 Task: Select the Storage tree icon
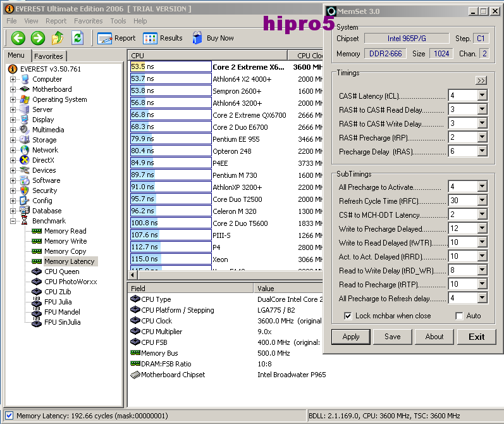tap(25, 140)
